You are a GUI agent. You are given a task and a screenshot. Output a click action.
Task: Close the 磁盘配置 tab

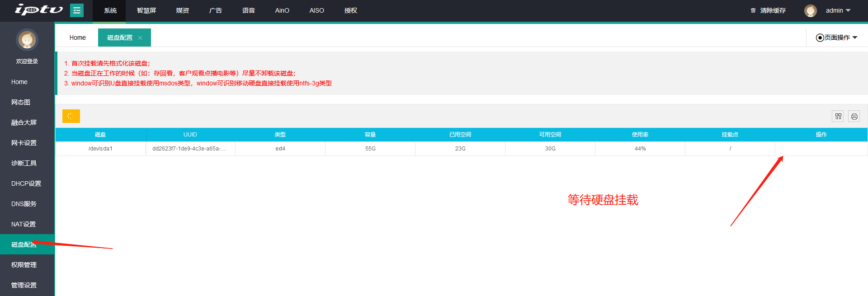140,38
